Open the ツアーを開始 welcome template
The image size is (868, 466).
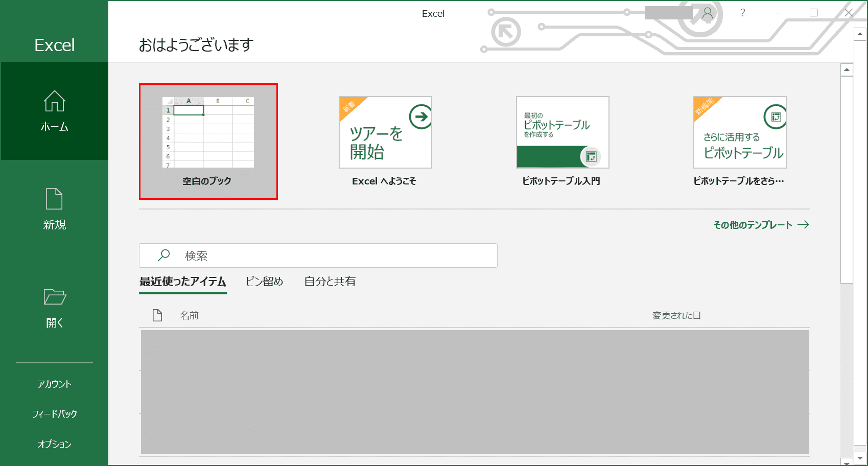pos(385,132)
